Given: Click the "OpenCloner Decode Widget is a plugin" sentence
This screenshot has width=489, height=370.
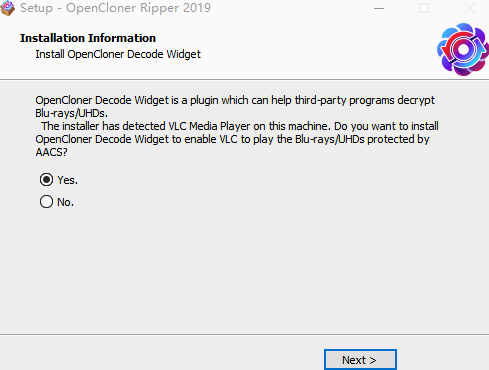Looking at the screenshot, I should pyautogui.click(x=235, y=100).
